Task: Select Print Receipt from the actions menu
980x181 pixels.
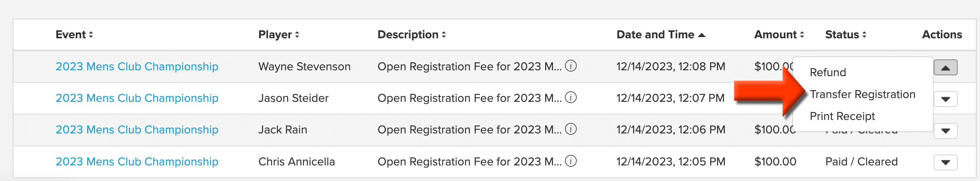Action: coord(842,116)
